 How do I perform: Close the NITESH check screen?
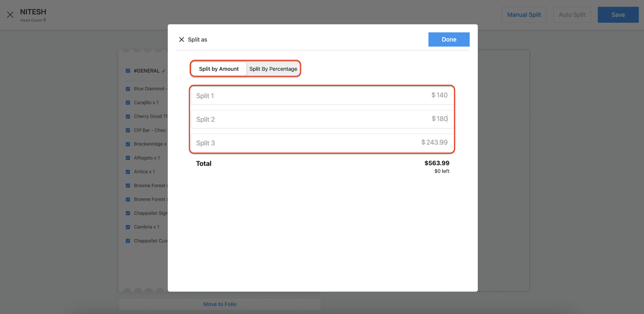tap(10, 15)
